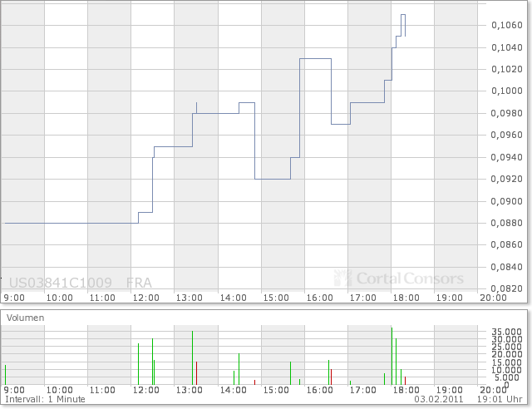The image size is (532, 409).
Task: Select 14:00 on the price chart time axis
Action: coord(233,298)
